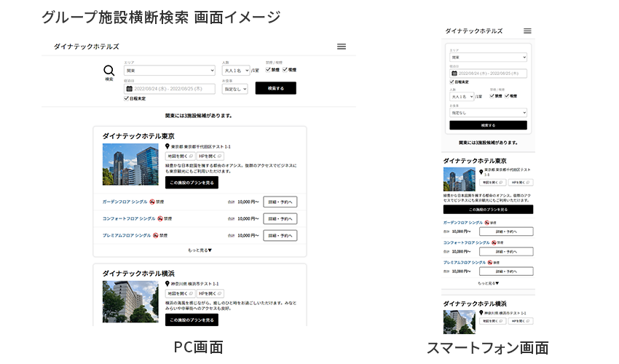Open the エリア dropdown on smartphone screen
The width and height of the screenshot is (619, 364).
[489, 58]
